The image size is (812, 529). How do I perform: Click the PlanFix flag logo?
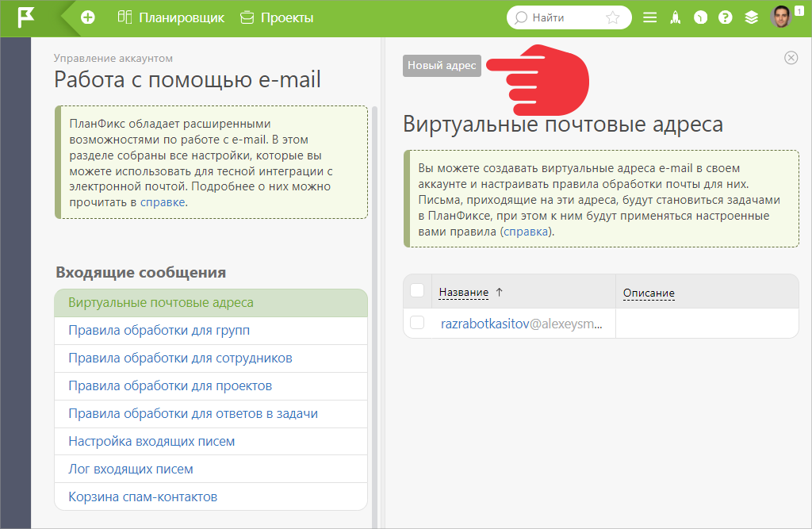(25, 17)
